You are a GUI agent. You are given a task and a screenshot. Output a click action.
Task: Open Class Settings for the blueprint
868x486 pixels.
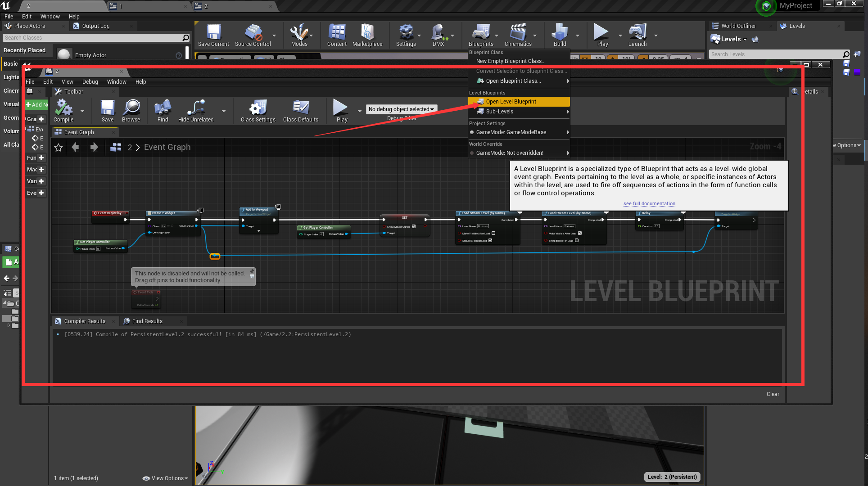pos(257,109)
